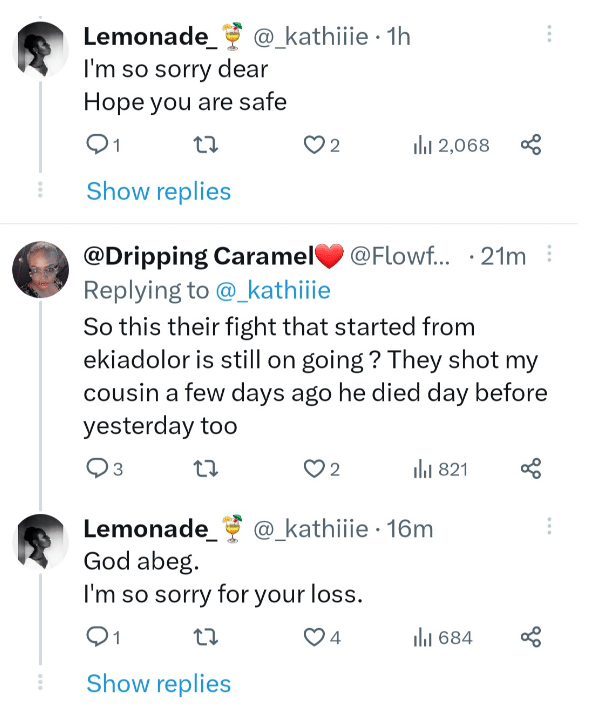Screen dimensions: 602x708
Task: View analytics showing 821 views
Action: tap(441, 468)
